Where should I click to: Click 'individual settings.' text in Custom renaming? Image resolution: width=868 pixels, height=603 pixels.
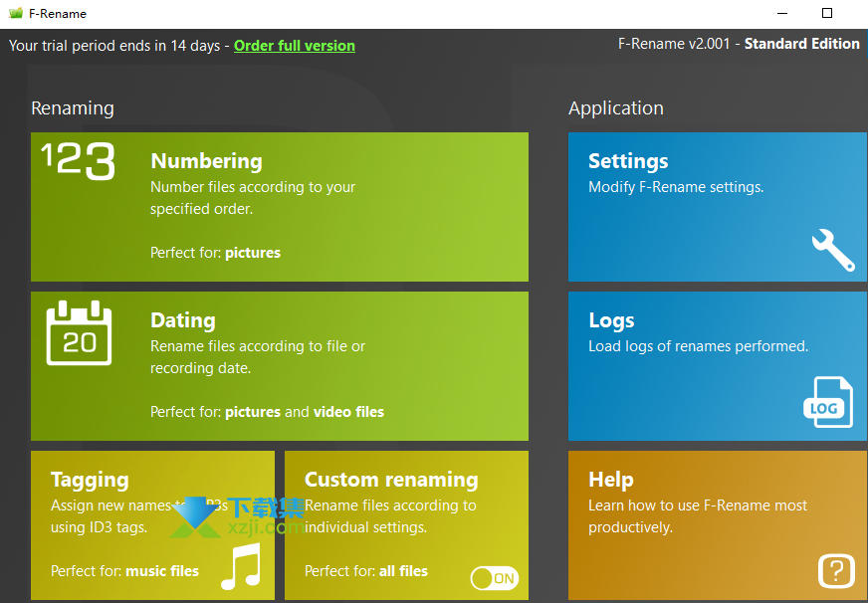pos(366,527)
